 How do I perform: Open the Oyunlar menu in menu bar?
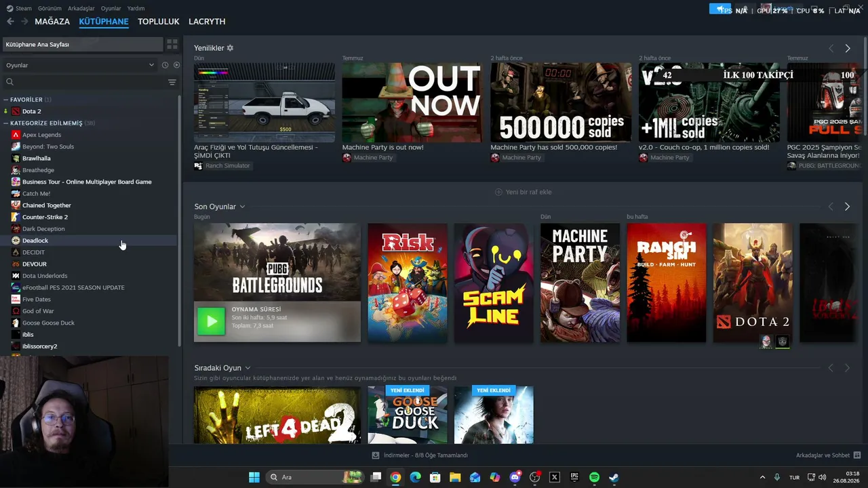(x=111, y=8)
